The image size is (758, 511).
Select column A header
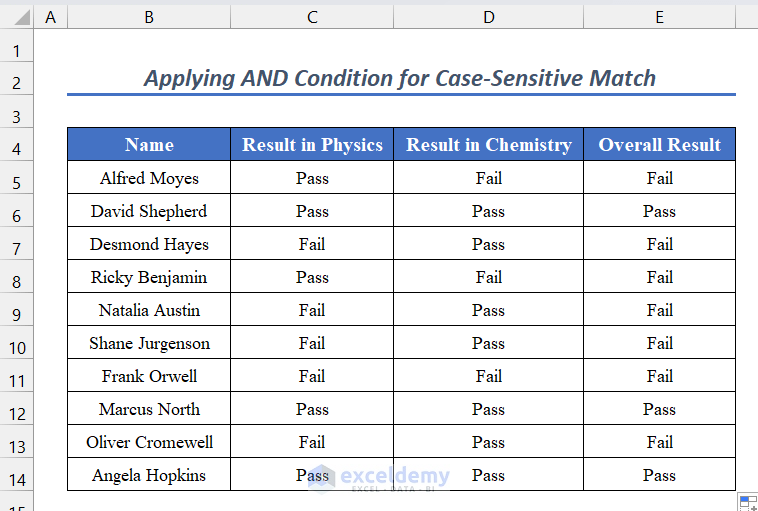click(50, 18)
